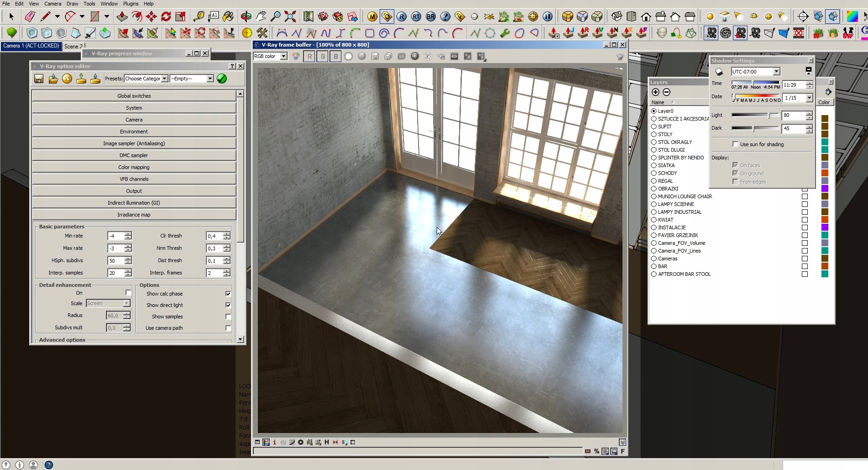The height and width of the screenshot is (470, 868).
Task: Open the Indirect illumination (GI) rollout
Action: [x=134, y=203]
